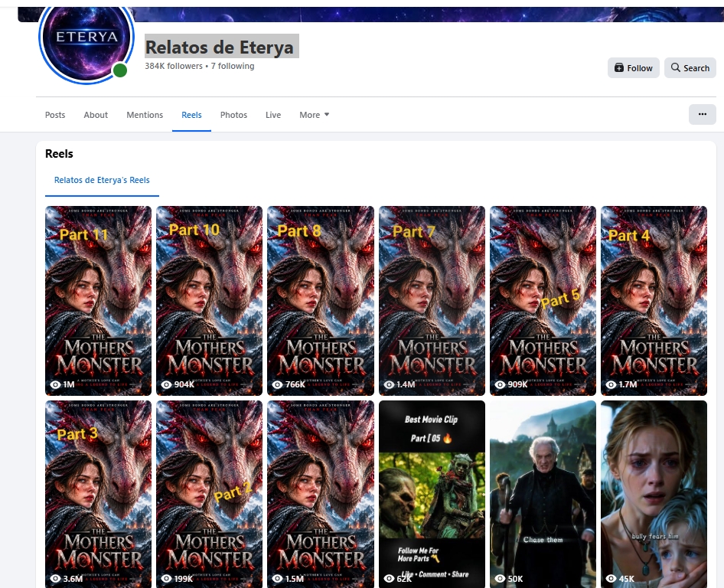The image size is (724, 588).
Task: Click the green online status dot
Action: tap(120, 70)
